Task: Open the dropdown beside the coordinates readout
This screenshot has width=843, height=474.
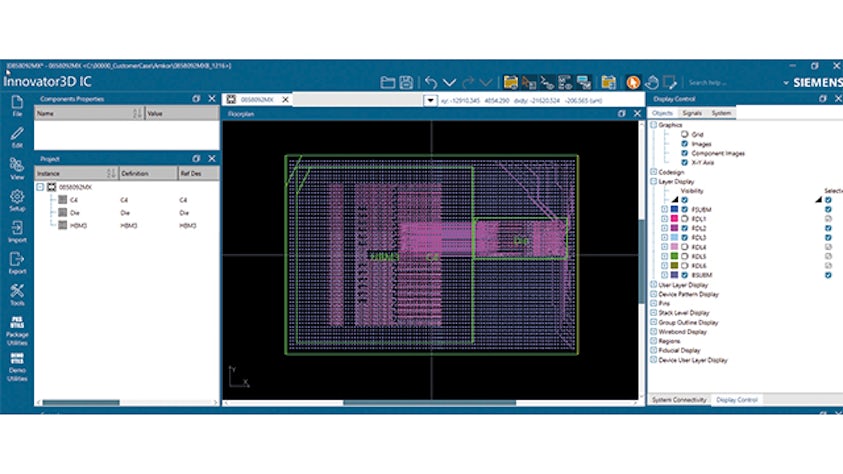Action: (430, 100)
